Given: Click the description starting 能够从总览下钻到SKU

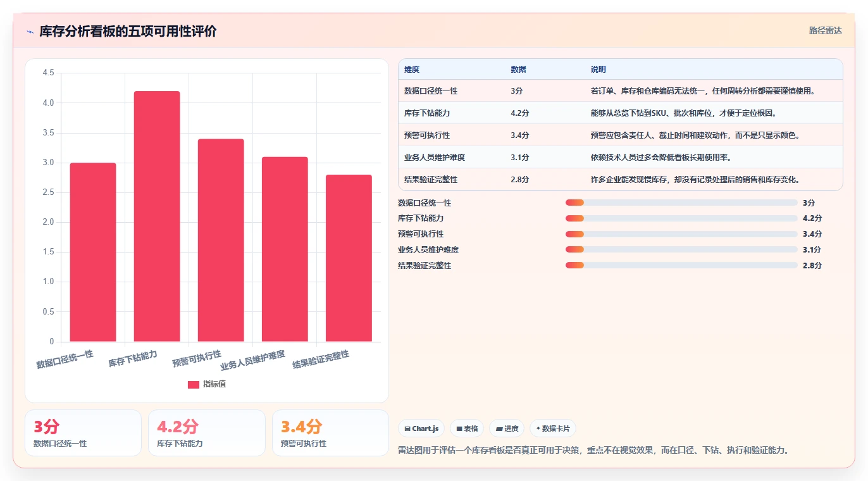Looking at the screenshot, I should tap(683, 113).
